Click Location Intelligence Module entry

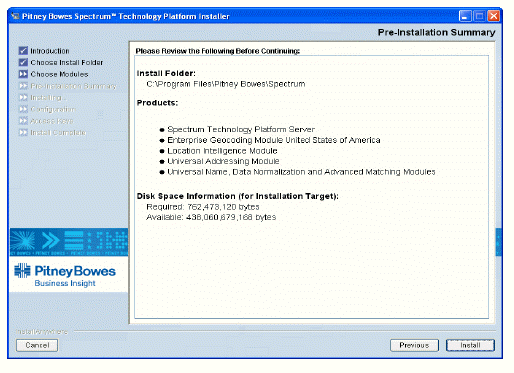point(222,151)
